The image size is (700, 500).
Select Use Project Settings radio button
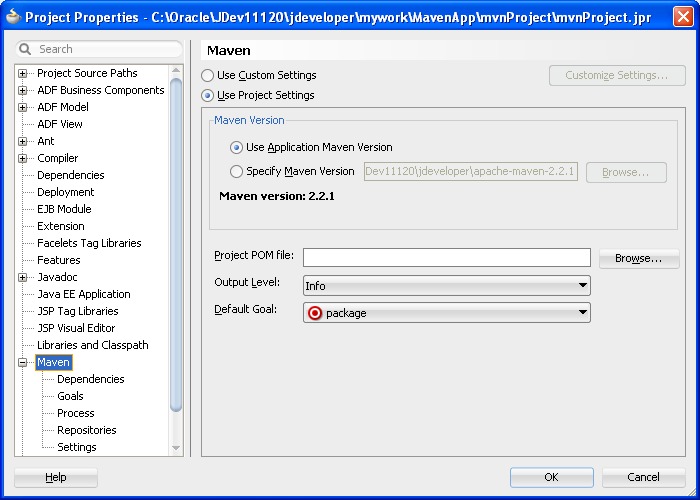pyautogui.click(x=207, y=96)
